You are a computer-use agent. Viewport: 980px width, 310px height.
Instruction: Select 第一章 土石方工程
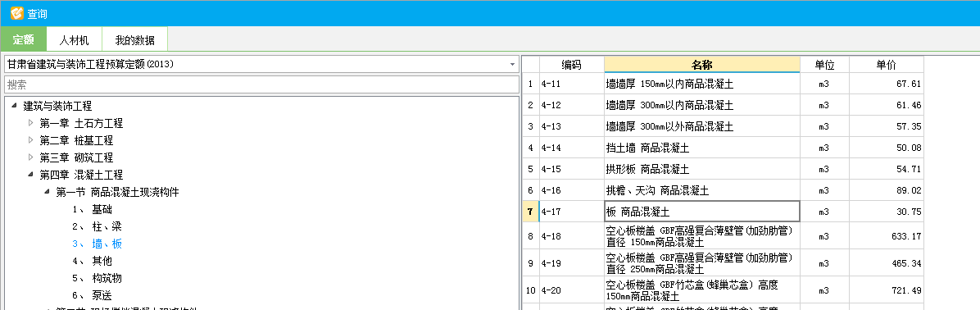[x=81, y=124]
